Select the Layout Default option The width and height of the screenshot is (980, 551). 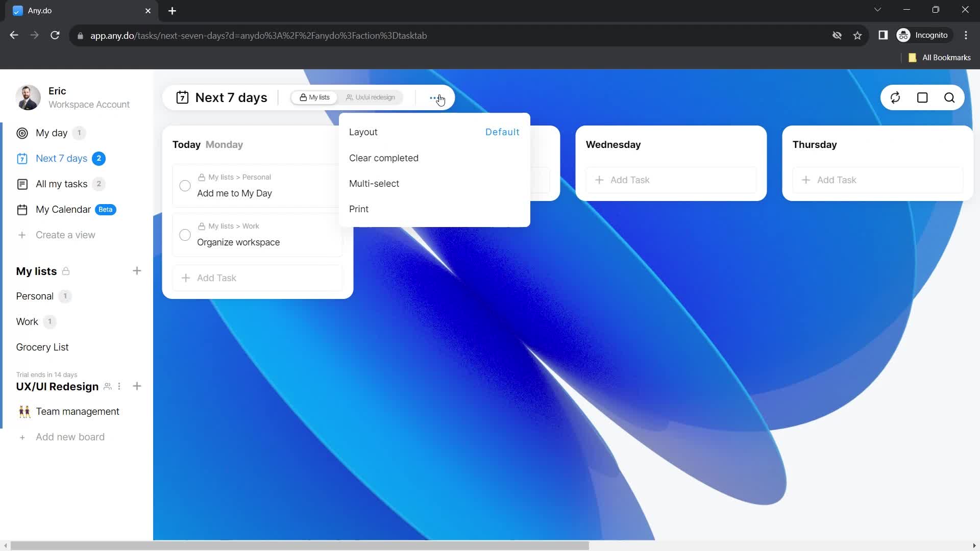(503, 132)
